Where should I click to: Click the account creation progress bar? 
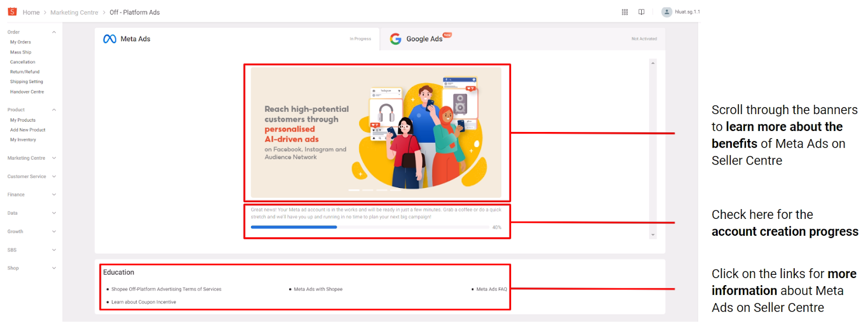coord(370,227)
